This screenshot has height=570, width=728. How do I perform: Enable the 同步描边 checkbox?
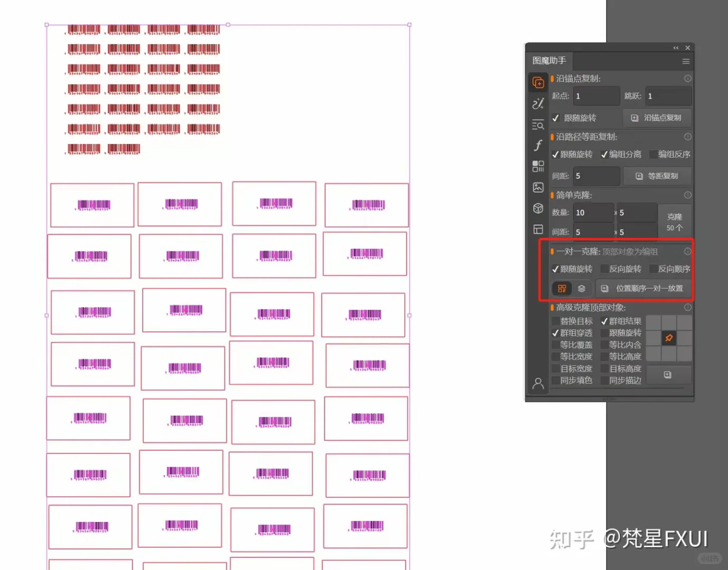coord(604,381)
